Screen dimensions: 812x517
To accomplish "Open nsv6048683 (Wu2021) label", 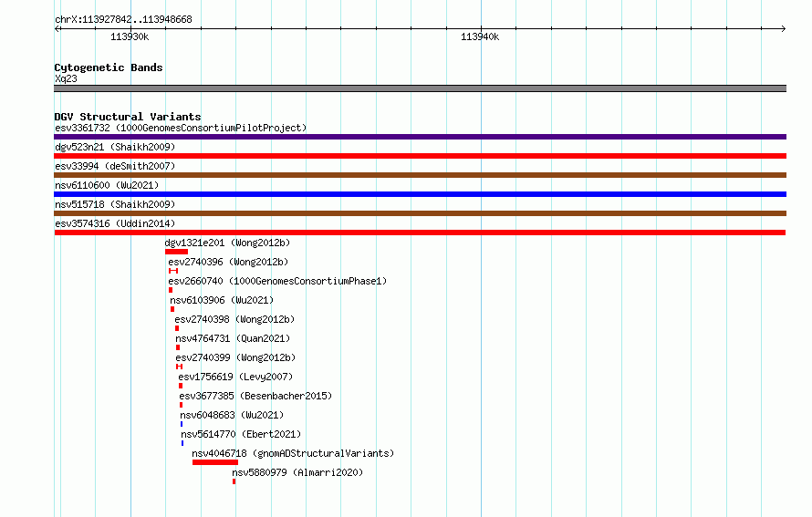I will (232, 415).
